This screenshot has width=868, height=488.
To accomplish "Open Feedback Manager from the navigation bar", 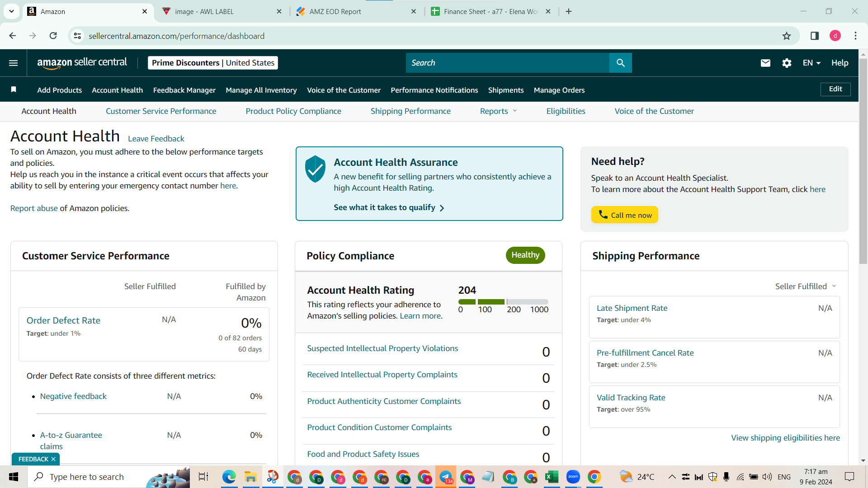I will click(x=184, y=90).
